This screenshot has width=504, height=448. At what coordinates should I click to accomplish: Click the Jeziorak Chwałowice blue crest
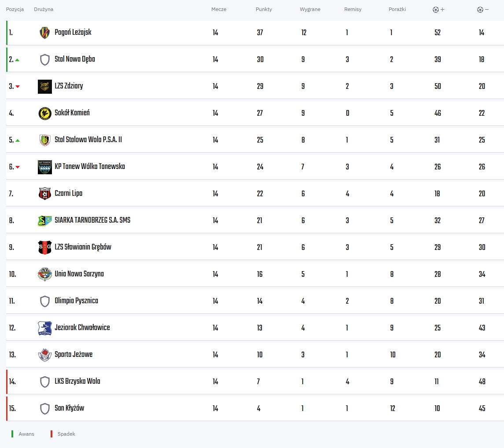coord(45,328)
